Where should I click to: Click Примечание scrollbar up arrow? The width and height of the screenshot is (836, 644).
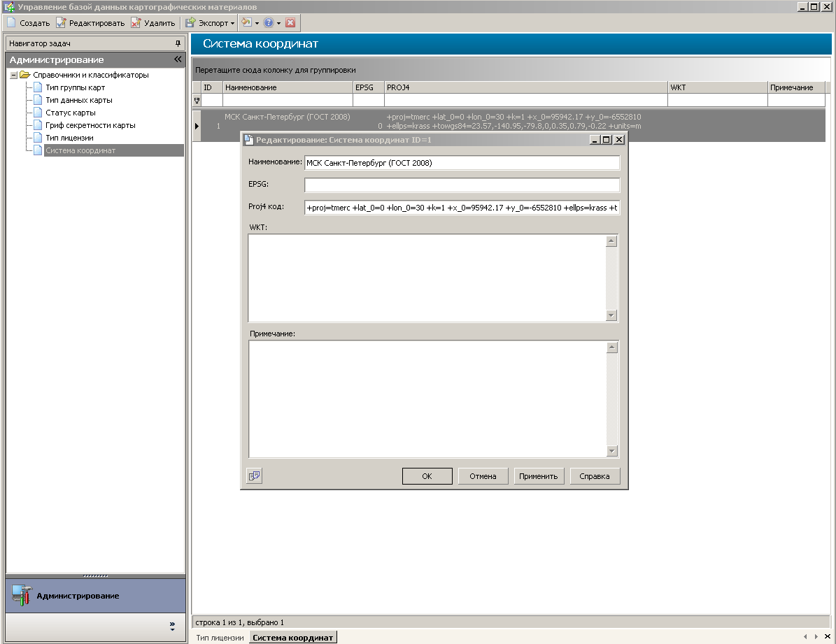click(x=611, y=348)
